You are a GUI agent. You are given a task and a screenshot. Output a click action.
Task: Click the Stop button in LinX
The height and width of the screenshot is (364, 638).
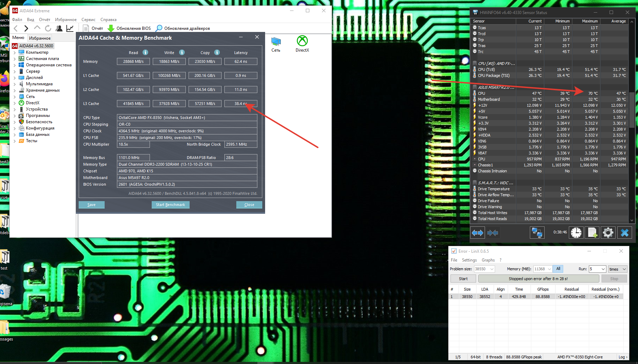[x=614, y=279]
